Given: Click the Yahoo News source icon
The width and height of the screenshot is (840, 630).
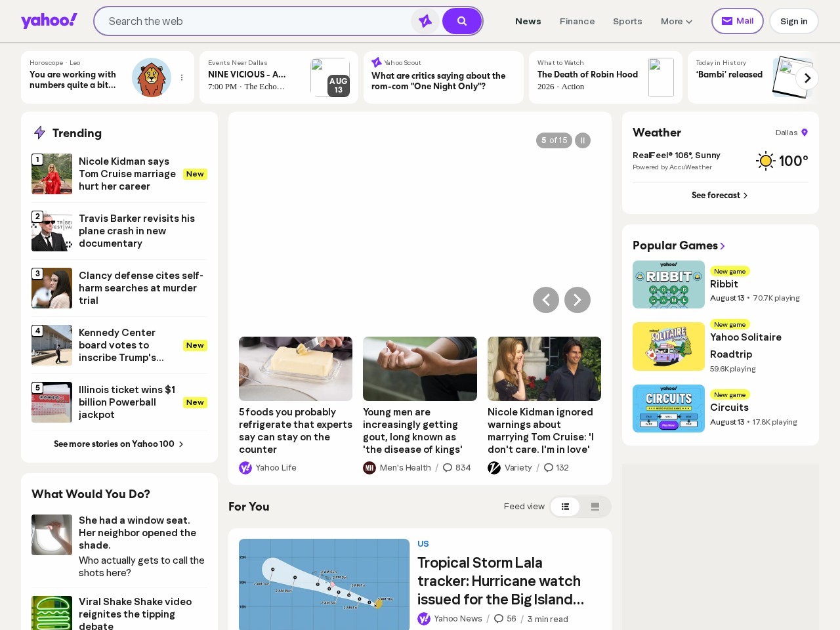Looking at the screenshot, I should coord(424,619).
